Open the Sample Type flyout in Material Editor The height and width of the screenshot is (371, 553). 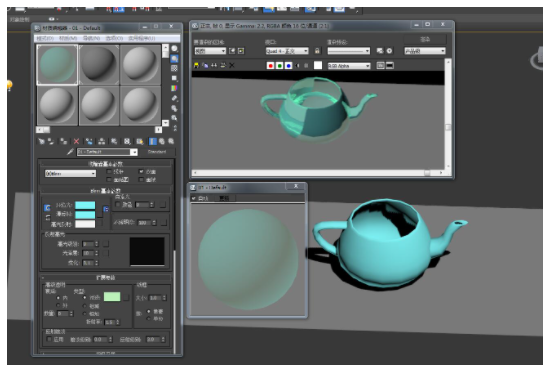tap(174, 49)
